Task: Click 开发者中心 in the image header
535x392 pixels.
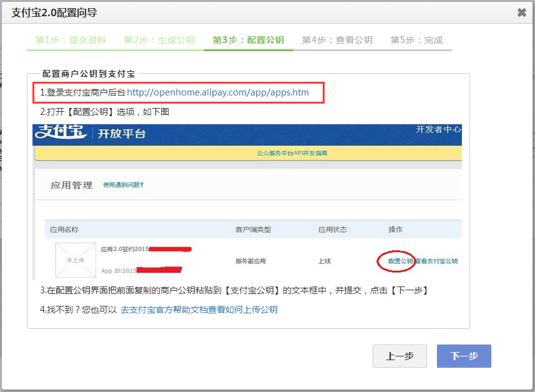Action: point(438,129)
